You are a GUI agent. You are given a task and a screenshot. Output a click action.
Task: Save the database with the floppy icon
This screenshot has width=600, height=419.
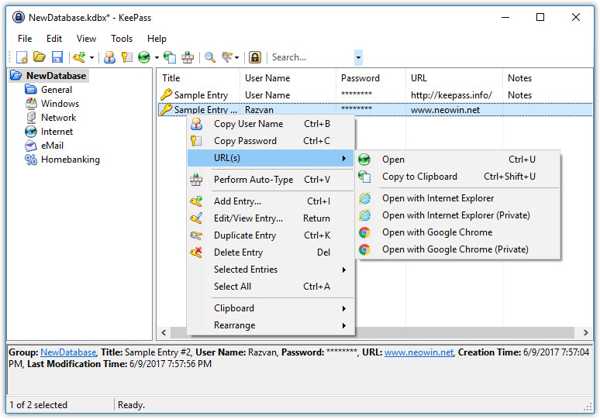[57, 57]
